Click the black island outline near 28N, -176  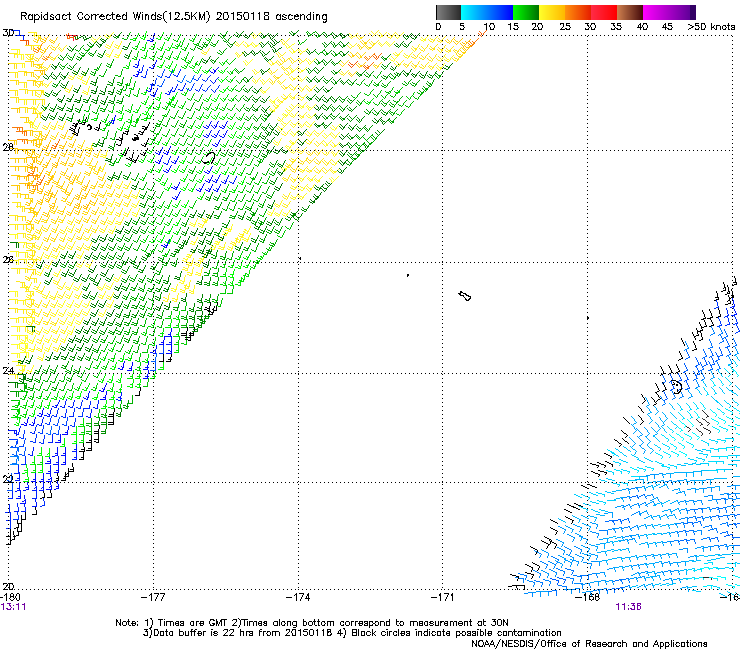[209, 158]
